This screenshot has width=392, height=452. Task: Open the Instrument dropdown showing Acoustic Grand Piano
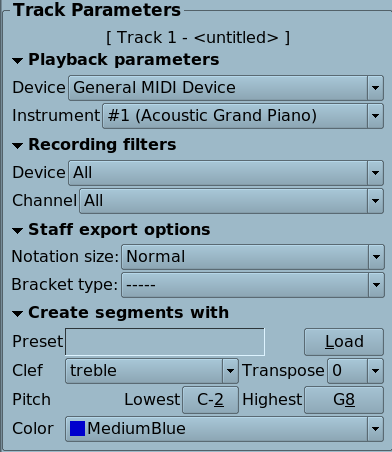point(243,116)
